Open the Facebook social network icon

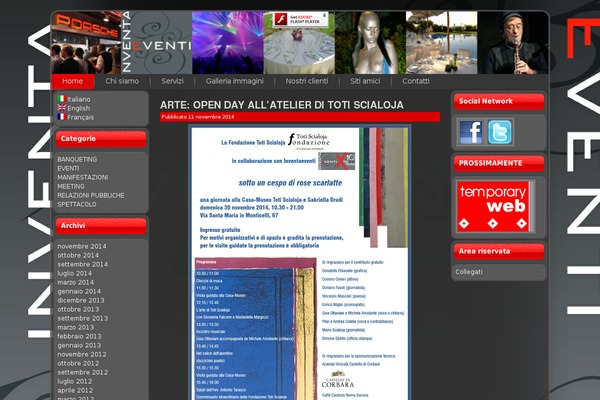click(x=471, y=132)
